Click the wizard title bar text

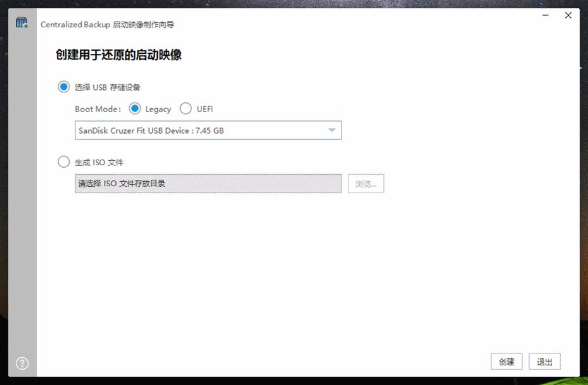[107, 25]
